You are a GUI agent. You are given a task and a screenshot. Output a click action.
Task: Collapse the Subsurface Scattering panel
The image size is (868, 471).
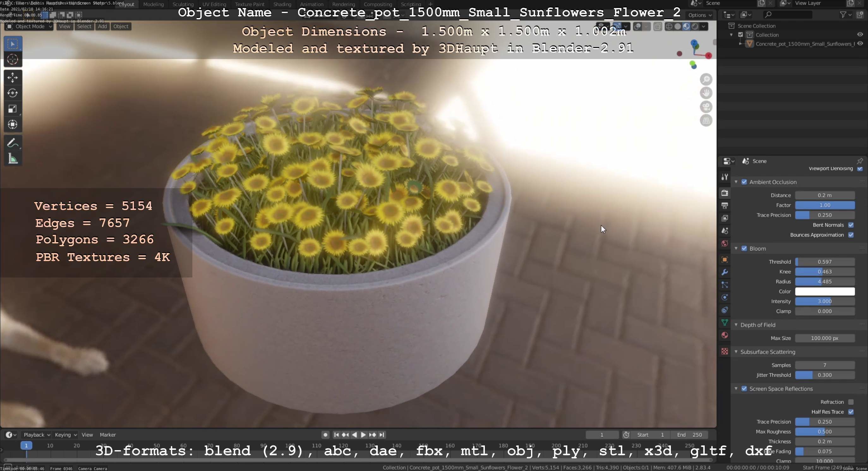coord(736,352)
